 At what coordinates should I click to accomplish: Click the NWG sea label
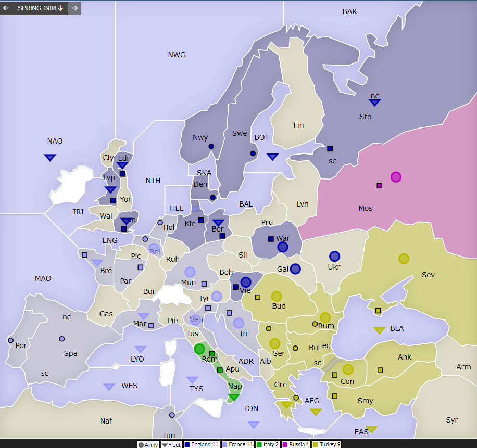[177, 55]
